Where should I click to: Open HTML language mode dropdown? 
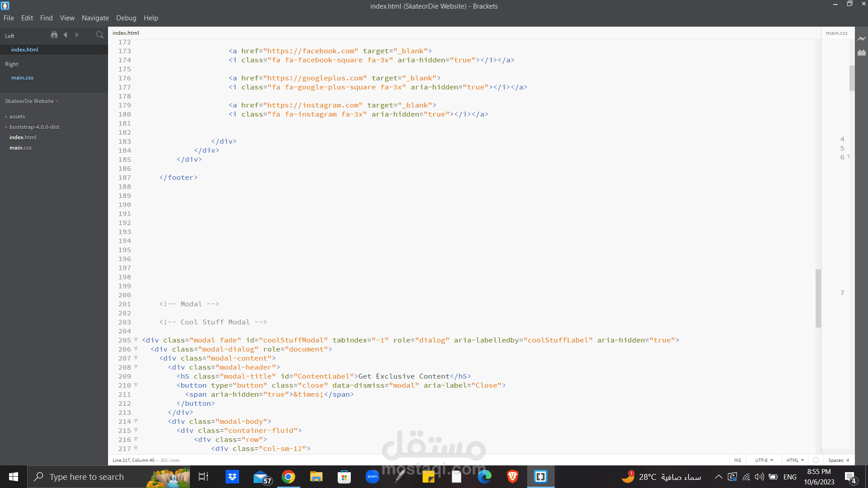795,460
